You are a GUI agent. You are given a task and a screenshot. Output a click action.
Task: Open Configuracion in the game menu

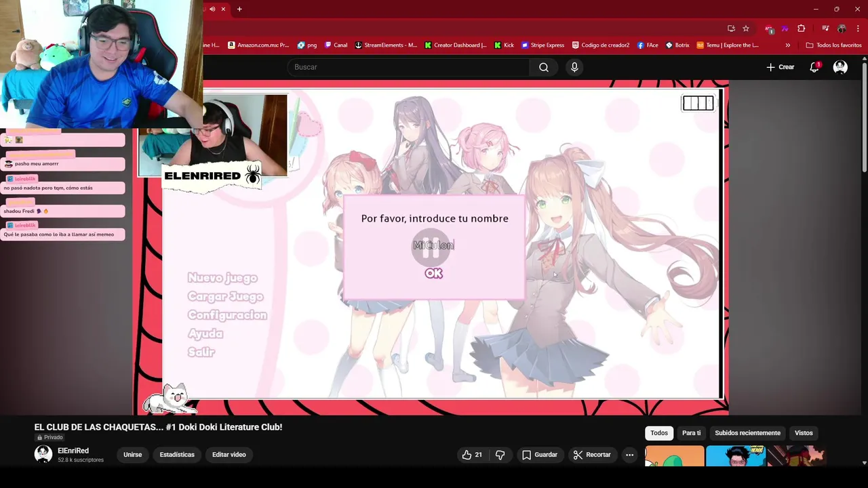pos(227,315)
